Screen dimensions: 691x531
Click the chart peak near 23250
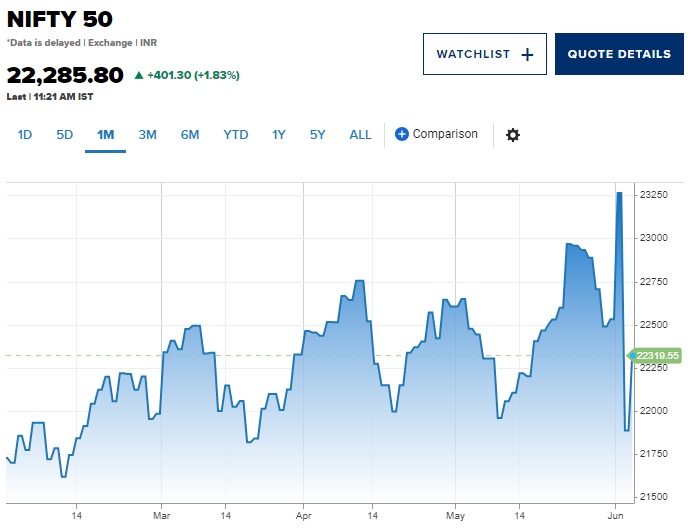[619, 193]
